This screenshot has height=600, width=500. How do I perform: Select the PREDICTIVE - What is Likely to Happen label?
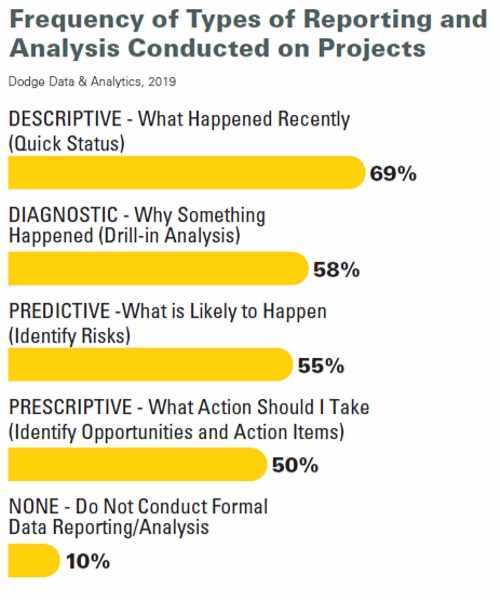(168, 311)
